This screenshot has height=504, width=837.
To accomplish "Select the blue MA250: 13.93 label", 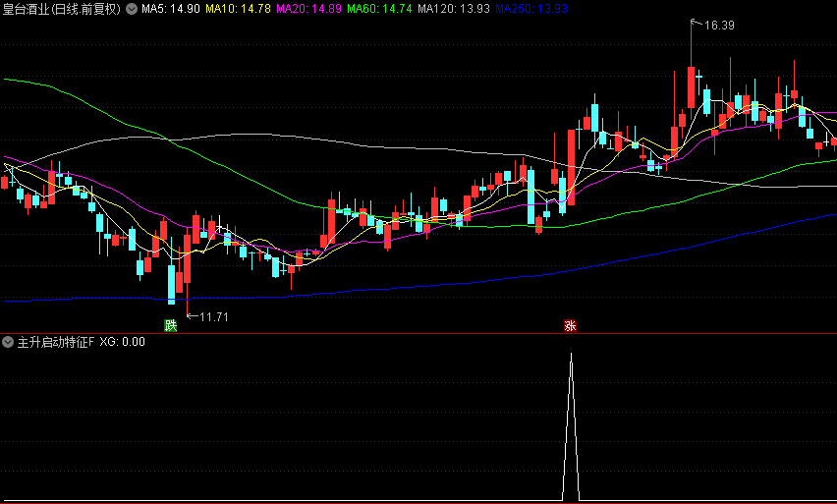I will coord(531,9).
